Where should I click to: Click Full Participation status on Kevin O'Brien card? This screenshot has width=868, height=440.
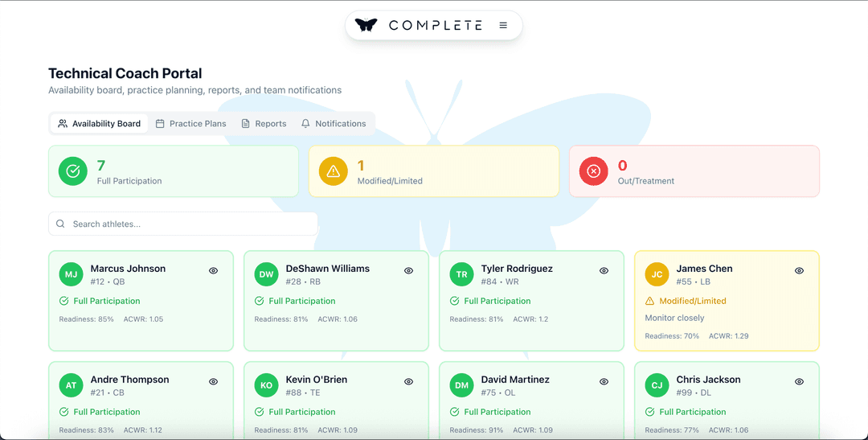coord(295,412)
